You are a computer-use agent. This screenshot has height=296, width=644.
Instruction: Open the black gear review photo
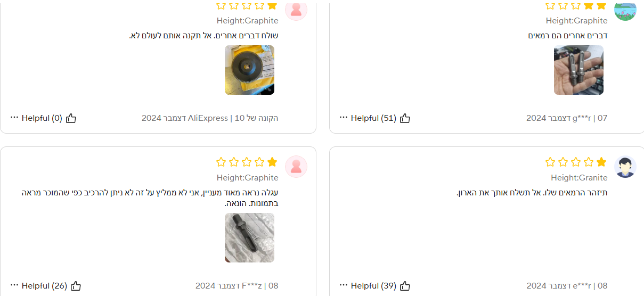pyautogui.click(x=249, y=70)
